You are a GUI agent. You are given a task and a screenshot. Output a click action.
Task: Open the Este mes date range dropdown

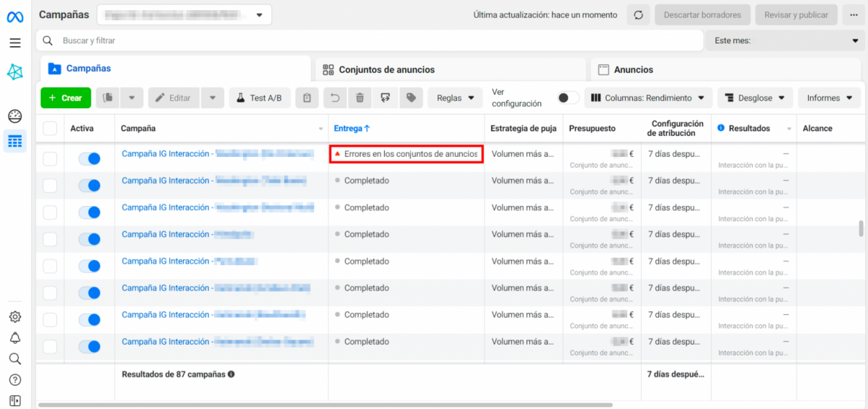pyautogui.click(x=786, y=40)
